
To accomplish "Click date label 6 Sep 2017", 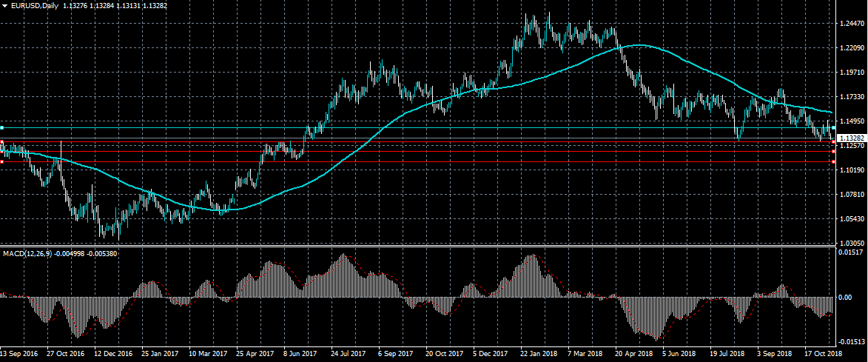I will tap(397, 352).
